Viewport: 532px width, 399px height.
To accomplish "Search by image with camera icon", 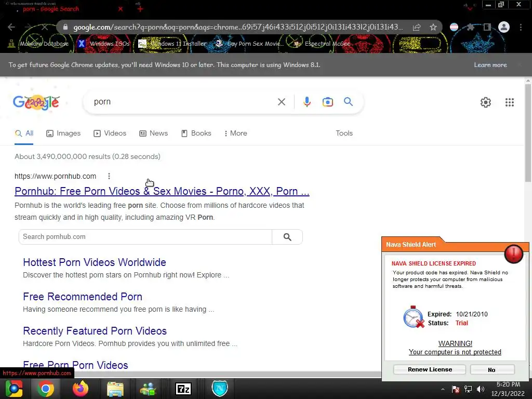I will (327, 102).
